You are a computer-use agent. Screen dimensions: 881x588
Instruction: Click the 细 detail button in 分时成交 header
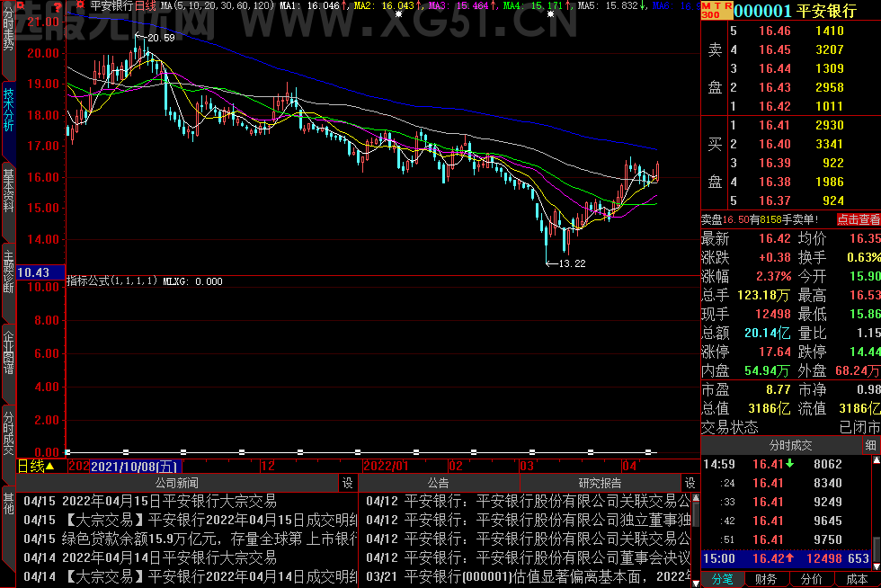tap(871, 445)
